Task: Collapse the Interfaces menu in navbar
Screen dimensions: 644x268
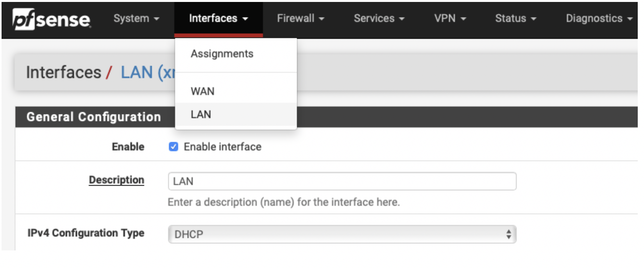Action: pos(218,18)
